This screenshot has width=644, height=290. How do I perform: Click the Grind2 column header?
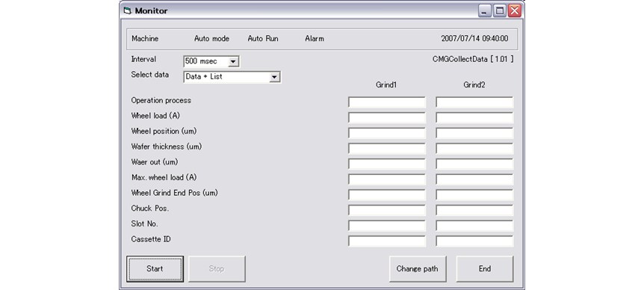coord(474,85)
